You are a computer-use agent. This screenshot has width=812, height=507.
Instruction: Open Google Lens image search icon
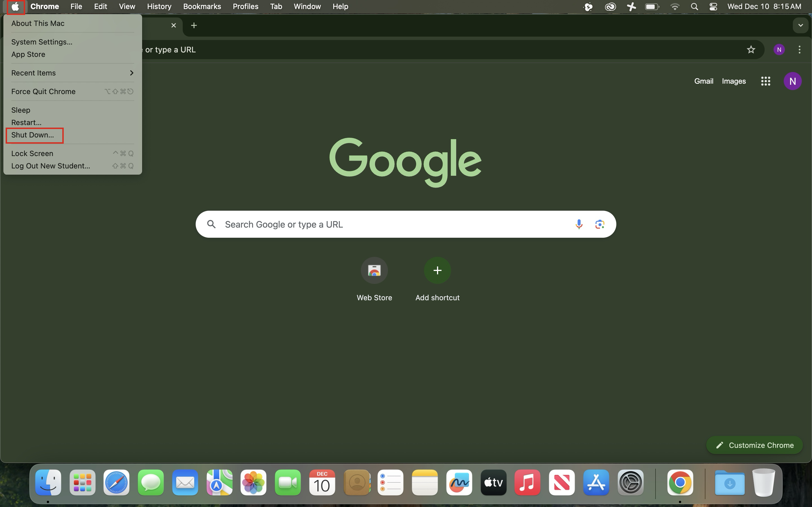click(600, 224)
